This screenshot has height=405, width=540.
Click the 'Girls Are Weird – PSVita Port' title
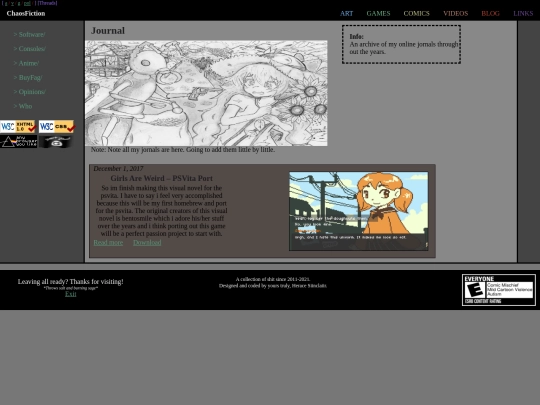(162, 178)
